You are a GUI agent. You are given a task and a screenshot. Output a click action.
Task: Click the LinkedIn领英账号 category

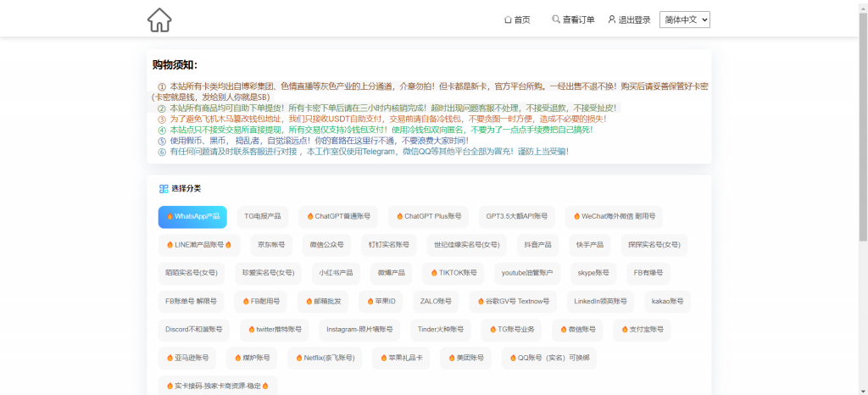pyautogui.click(x=601, y=302)
